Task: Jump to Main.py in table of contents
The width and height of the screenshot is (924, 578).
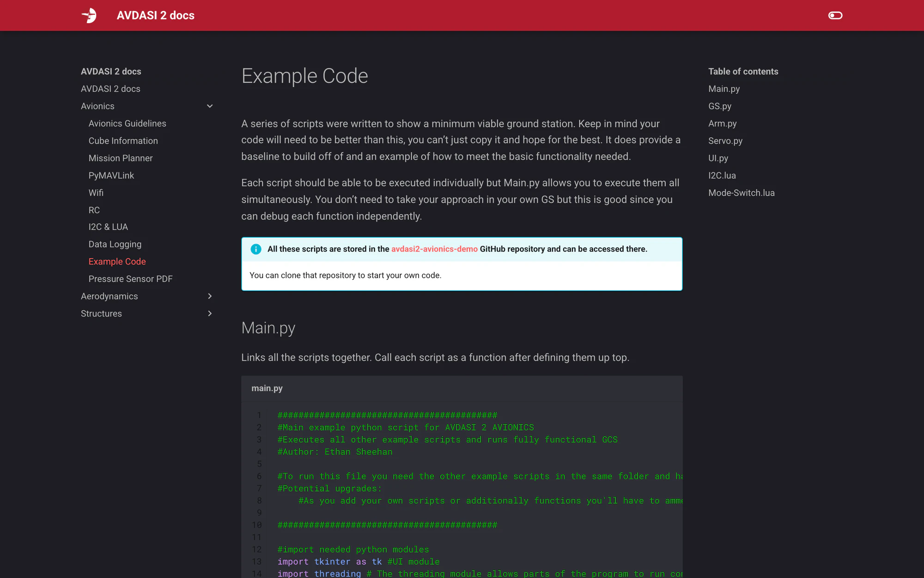Action: click(x=724, y=89)
